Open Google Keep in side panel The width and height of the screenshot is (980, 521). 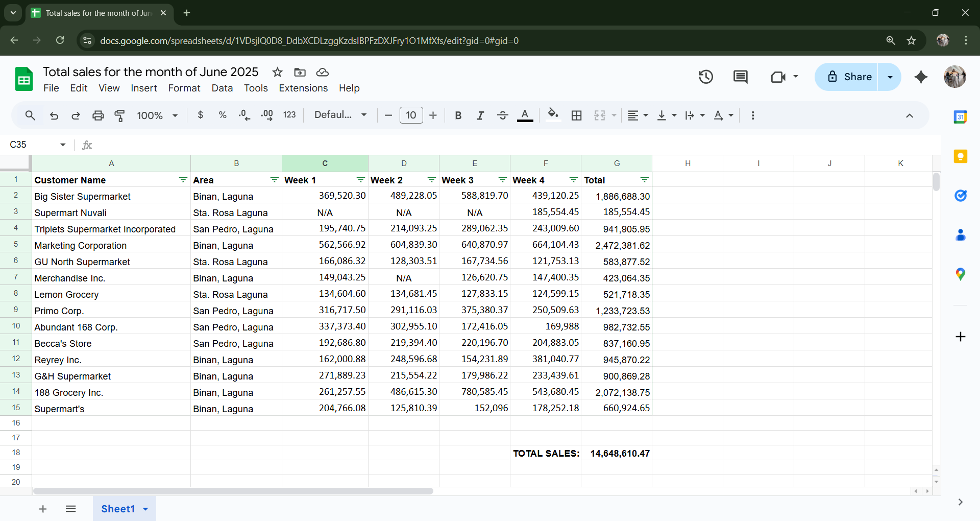960,156
